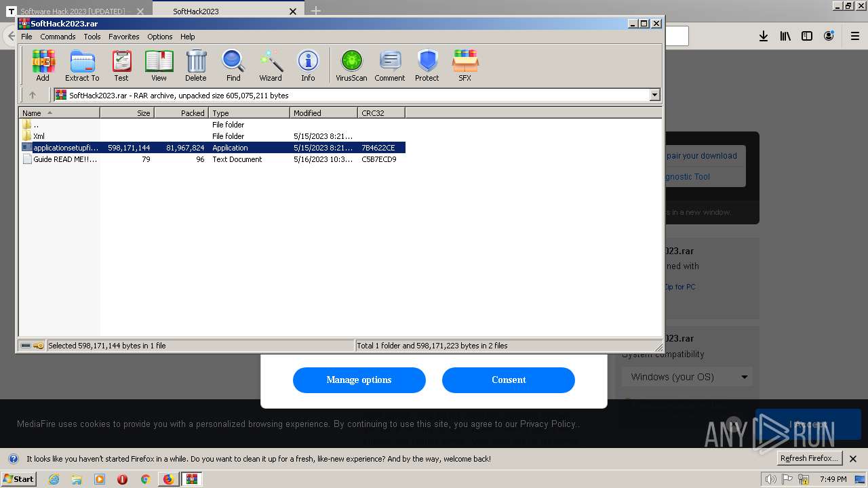The width and height of the screenshot is (868, 488).
Task: Run the Test archive tool
Action: [x=121, y=66]
